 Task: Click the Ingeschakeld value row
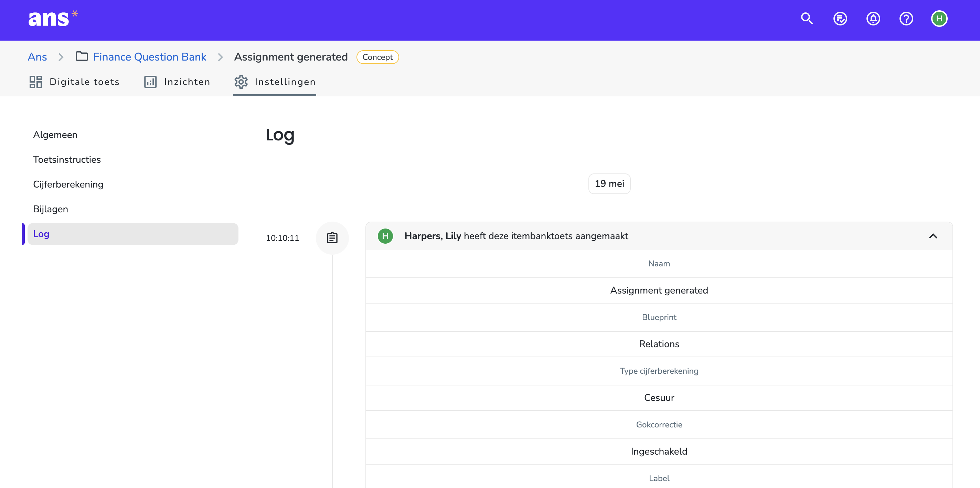(x=659, y=451)
